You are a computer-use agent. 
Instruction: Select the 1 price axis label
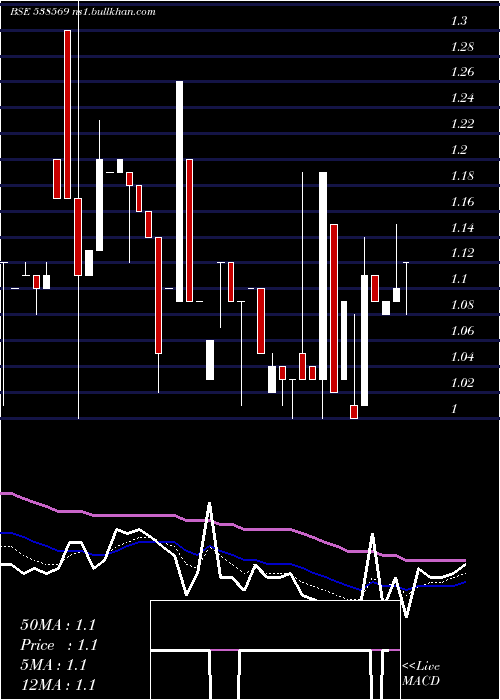tap(454, 409)
